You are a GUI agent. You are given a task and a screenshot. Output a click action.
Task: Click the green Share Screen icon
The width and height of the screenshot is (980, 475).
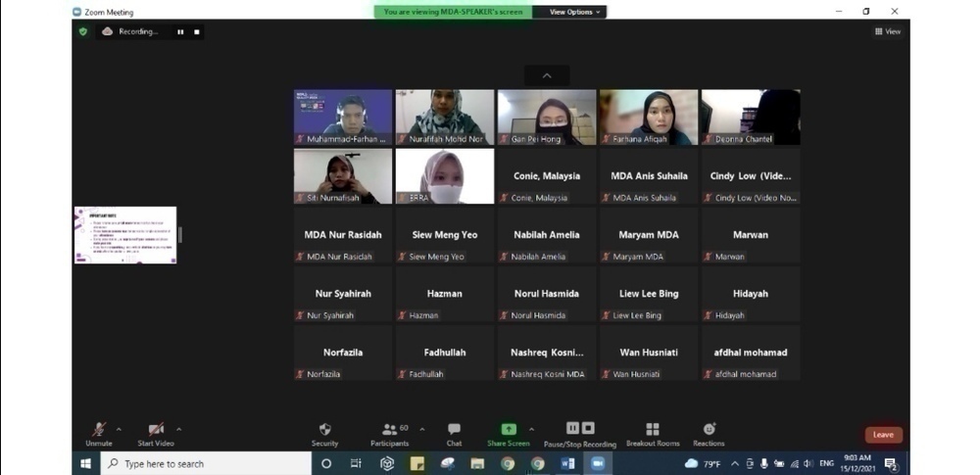(x=509, y=430)
